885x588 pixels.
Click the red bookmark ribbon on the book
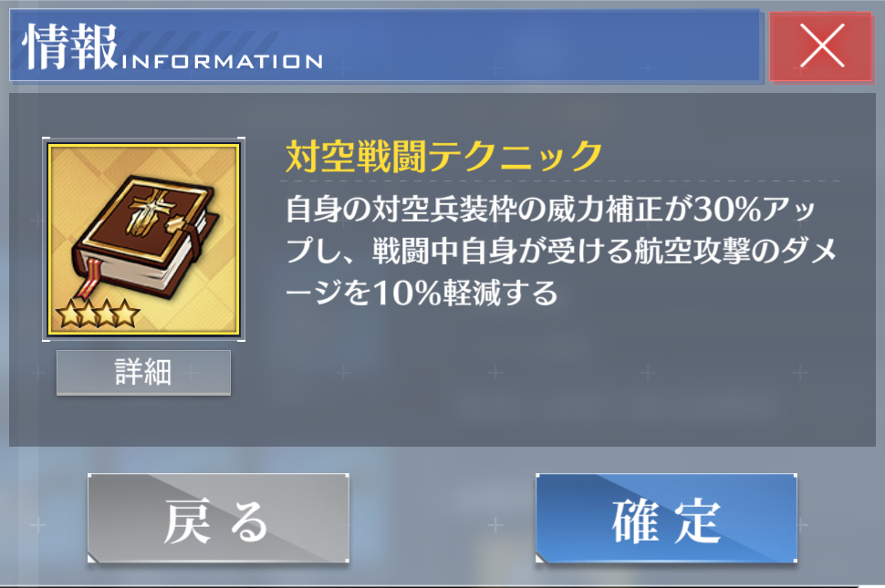[90, 277]
